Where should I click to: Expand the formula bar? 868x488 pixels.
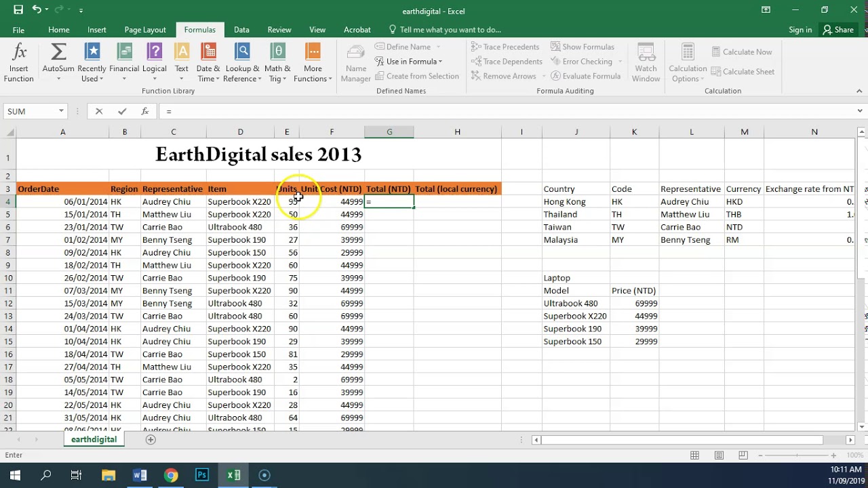(x=860, y=111)
